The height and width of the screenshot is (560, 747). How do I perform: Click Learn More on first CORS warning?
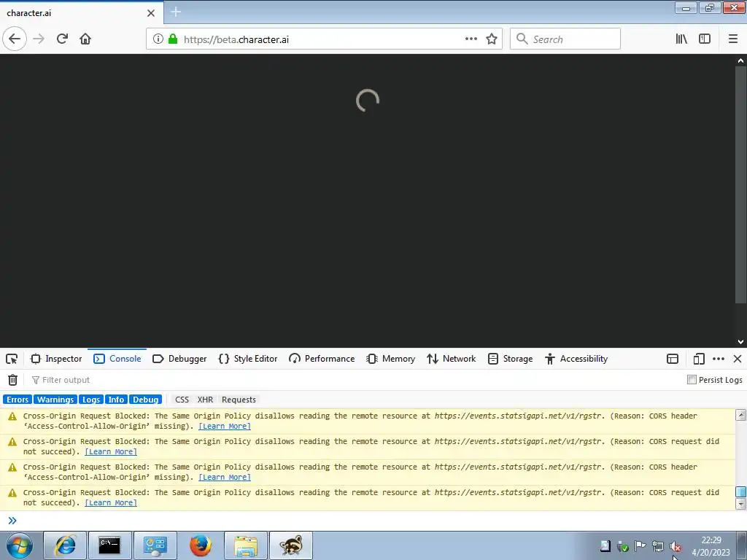(225, 426)
